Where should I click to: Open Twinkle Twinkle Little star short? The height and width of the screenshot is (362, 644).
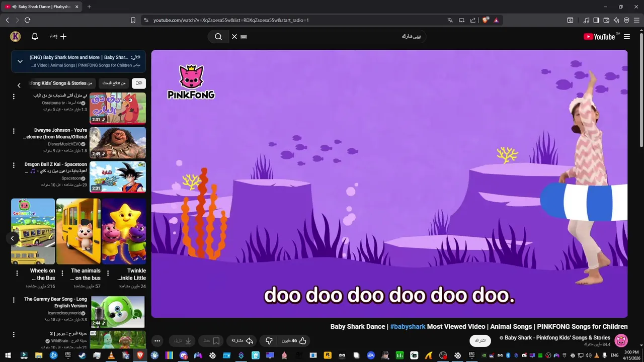(124, 231)
